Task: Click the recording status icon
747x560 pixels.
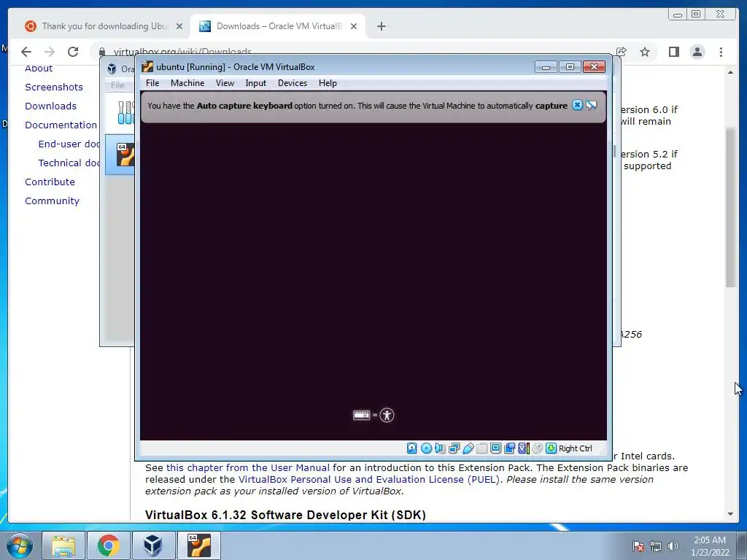Action: (509, 448)
